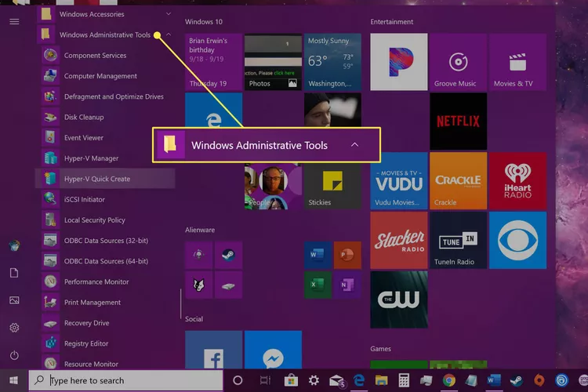Click the Type here to search box
This screenshot has width=588, height=392.
coord(126,380)
